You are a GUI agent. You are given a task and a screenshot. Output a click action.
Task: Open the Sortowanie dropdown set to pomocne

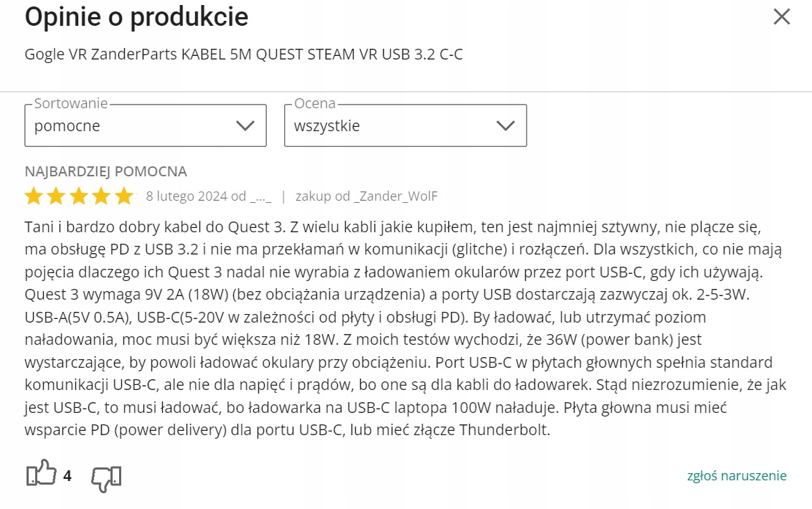coord(145,126)
